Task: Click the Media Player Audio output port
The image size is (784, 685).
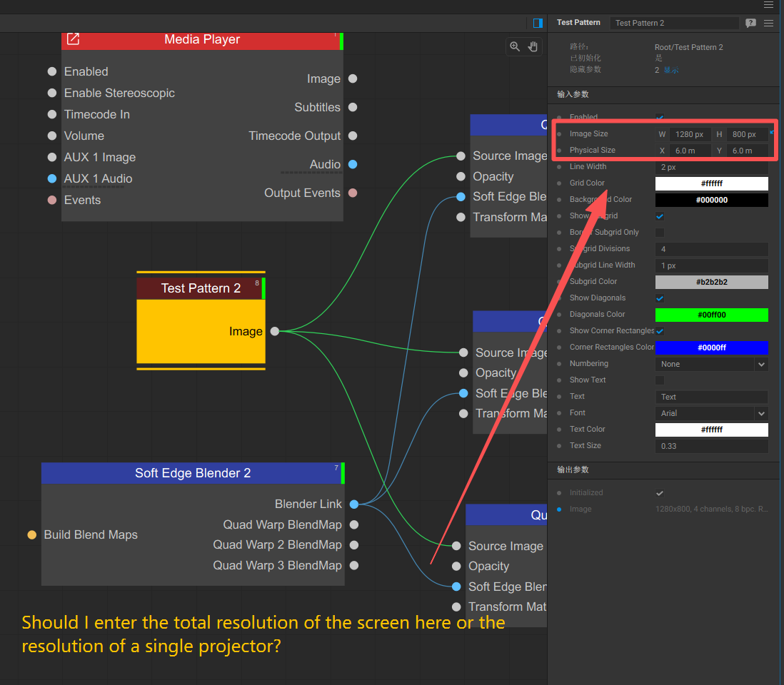Action: click(353, 164)
